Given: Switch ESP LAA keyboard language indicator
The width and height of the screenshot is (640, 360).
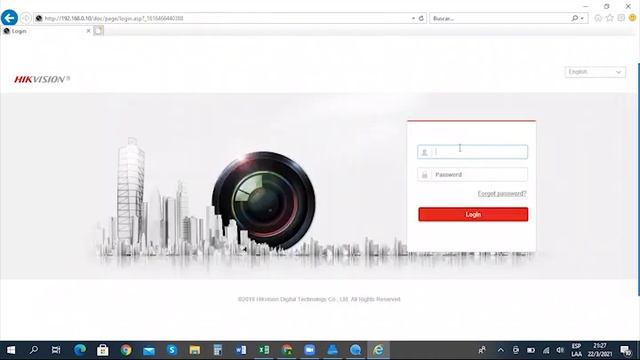Looking at the screenshot, I should tap(576, 350).
